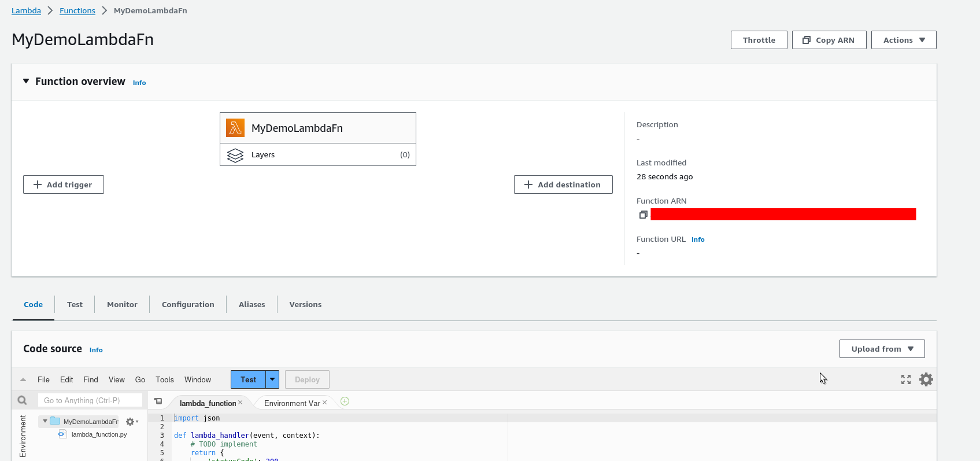
Task: Click Add destination
Action: coord(563,185)
